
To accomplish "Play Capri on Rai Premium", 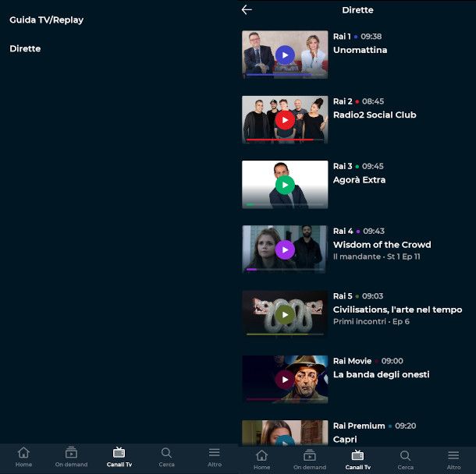I will click(285, 441).
